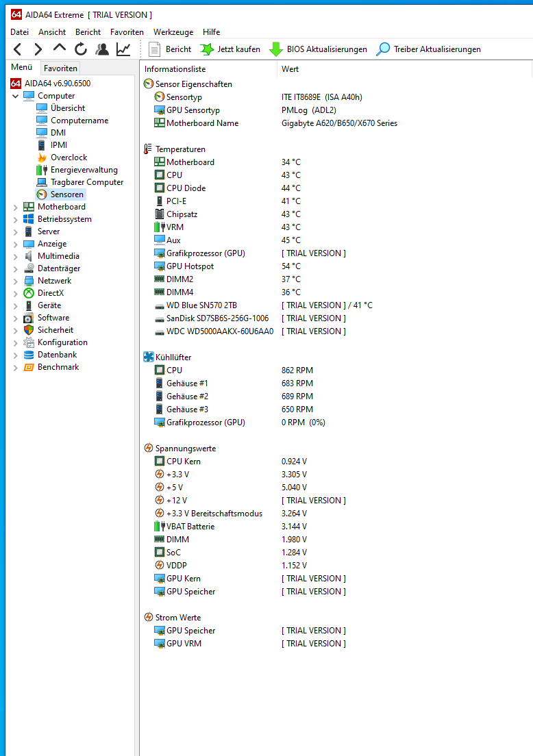The image size is (533, 756).
Task: Click the Datenbank tree icon
Action: pyautogui.click(x=29, y=355)
